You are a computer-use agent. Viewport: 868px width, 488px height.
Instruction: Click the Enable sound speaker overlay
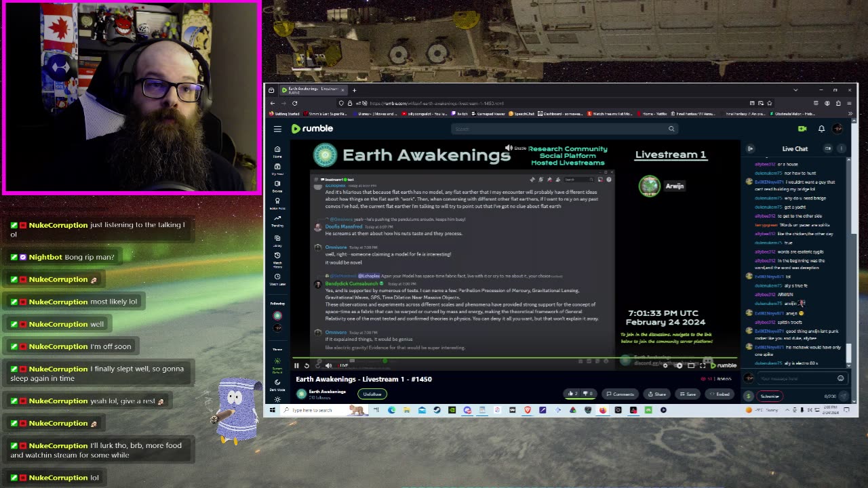coord(515,148)
